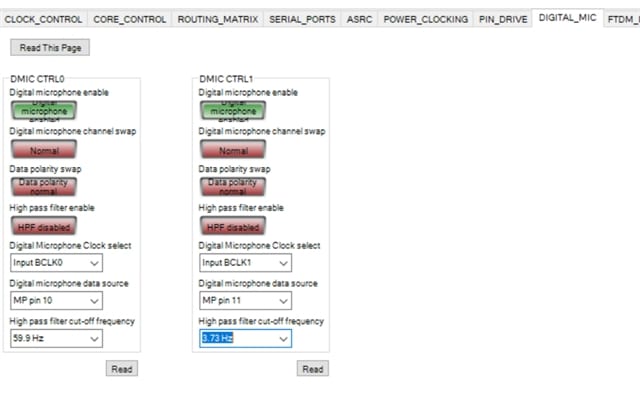Toggle DMIC CTRL0 HPF disabled button
Viewport: 640px width, 397px height.
[44, 226]
